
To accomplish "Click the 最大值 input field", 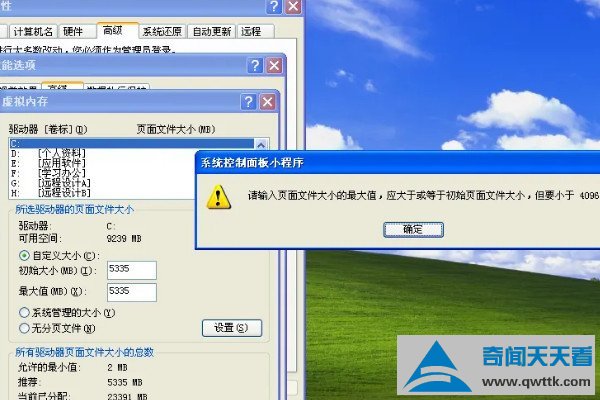I will [132, 292].
